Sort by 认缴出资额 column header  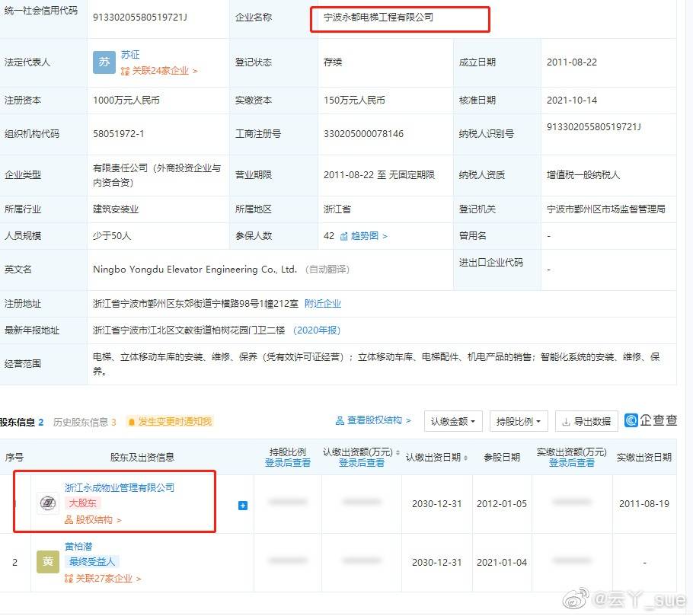click(361, 452)
